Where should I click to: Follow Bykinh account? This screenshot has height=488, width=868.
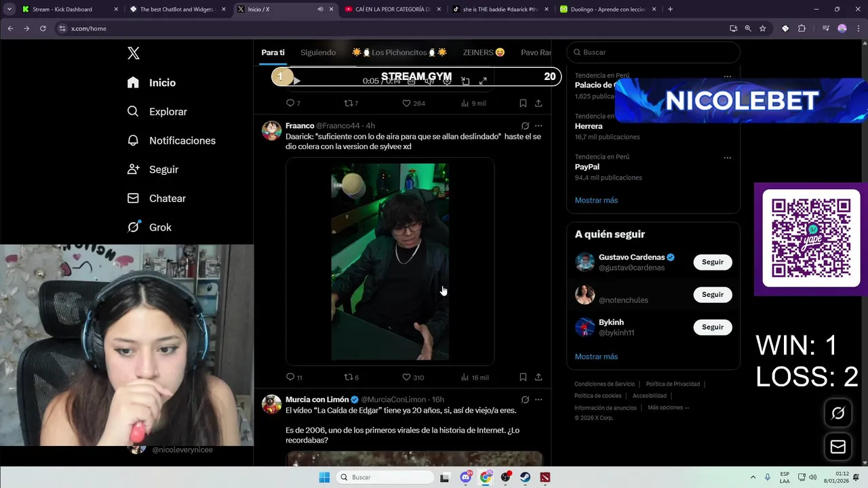(713, 327)
